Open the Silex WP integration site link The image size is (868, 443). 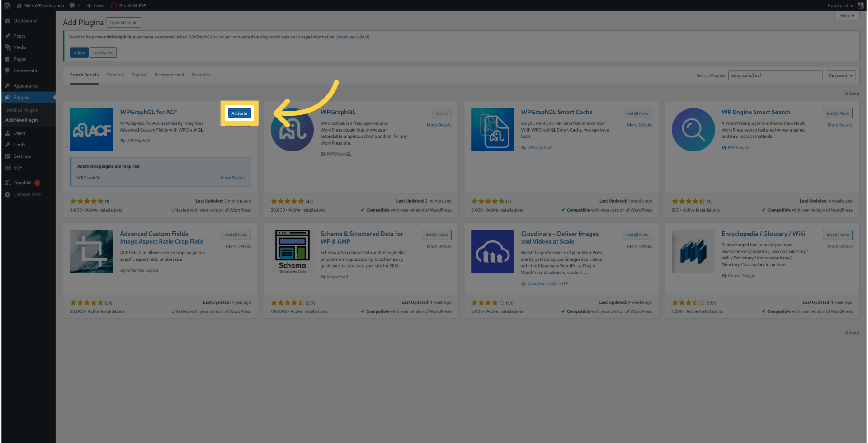[40, 5]
